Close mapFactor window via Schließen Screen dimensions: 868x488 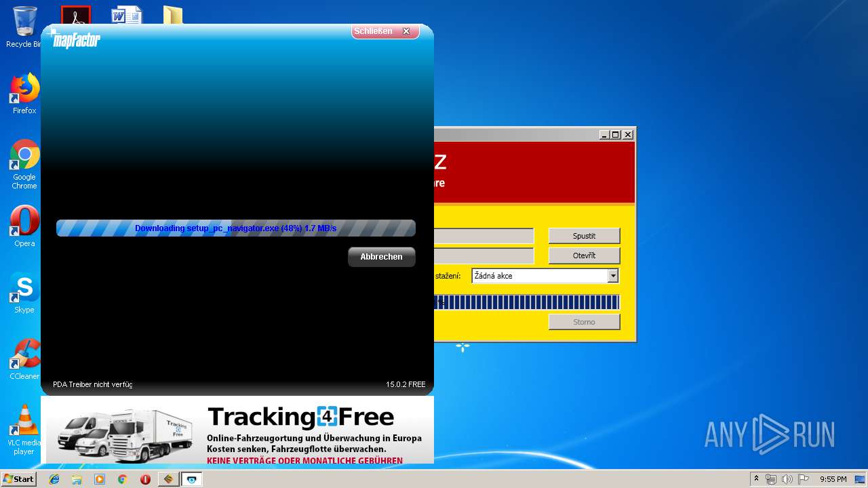385,31
